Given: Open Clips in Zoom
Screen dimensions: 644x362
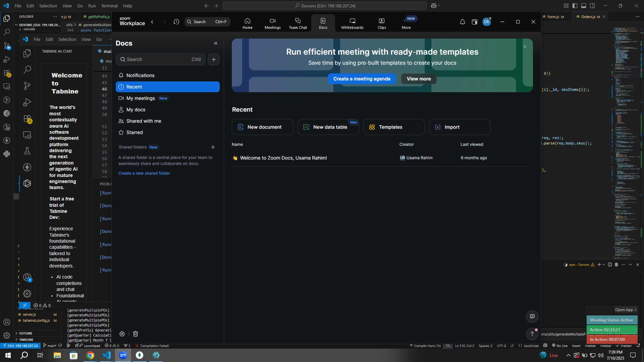Looking at the screenshot, I should 382,23.
